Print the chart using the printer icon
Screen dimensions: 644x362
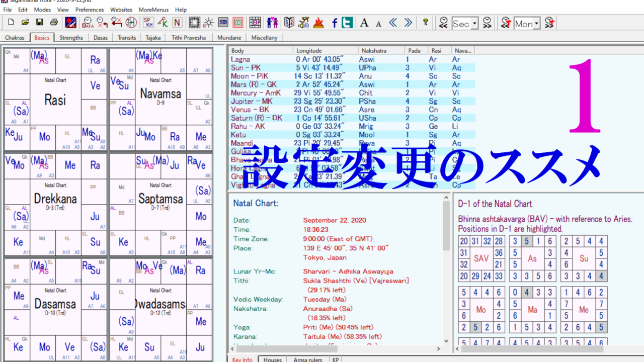53,23
